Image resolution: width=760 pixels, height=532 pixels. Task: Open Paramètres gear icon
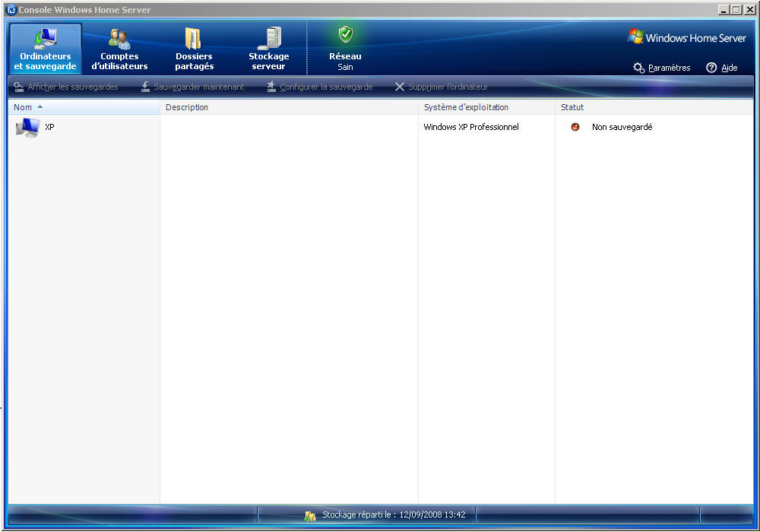pos(639,68)
